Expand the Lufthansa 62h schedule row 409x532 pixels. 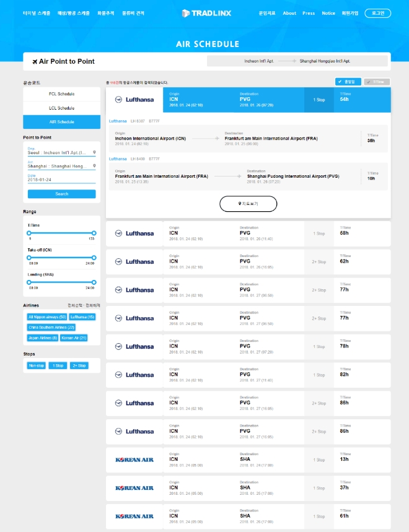pos(248,262)
